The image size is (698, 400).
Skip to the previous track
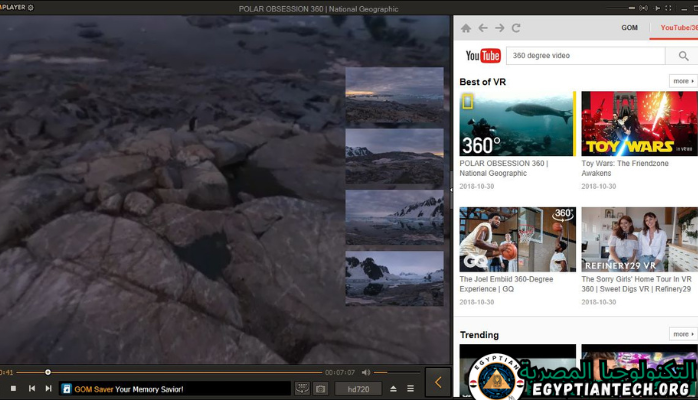click(31, 388)
